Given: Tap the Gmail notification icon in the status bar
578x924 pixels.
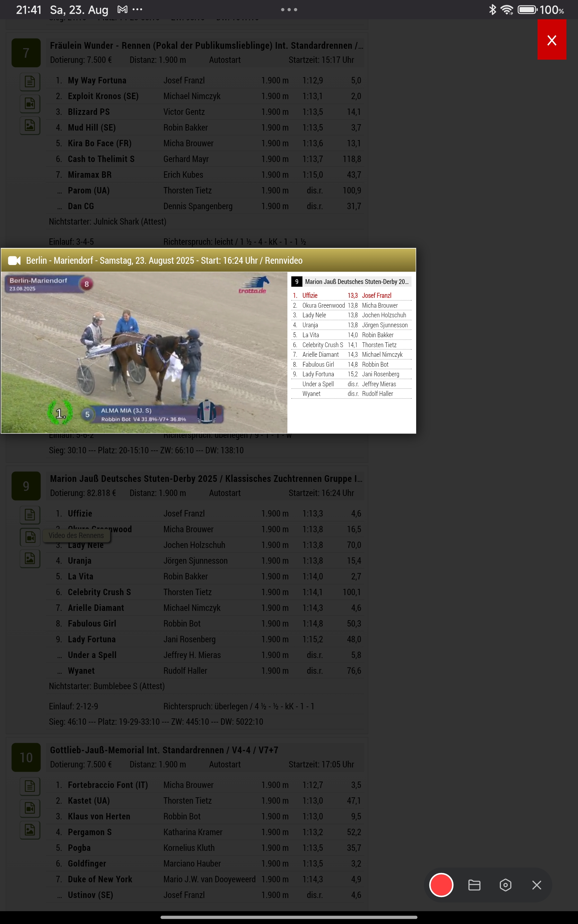Looking at the screenshot, I should 122,9.
